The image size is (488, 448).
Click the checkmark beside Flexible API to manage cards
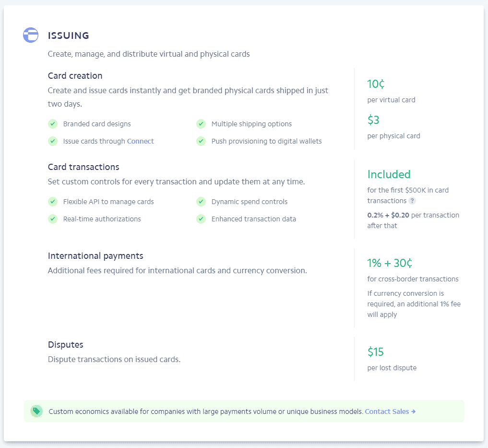click(x=53, y=202)
